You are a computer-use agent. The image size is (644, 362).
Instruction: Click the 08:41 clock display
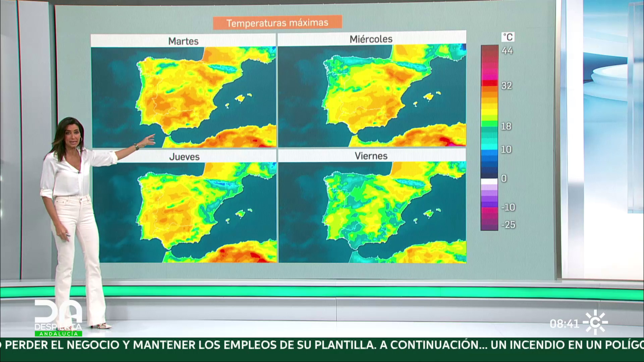565,324
